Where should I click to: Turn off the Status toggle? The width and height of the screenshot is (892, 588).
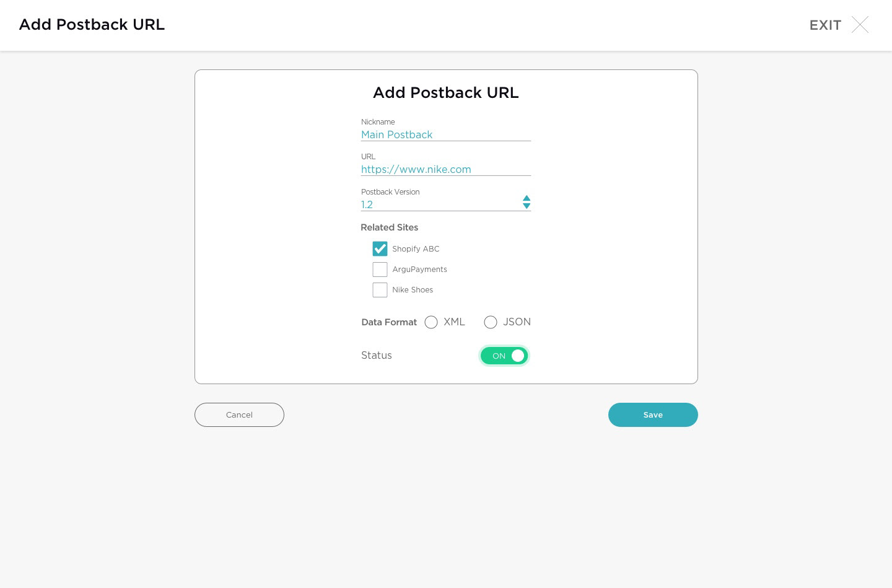click(x=504, y=356)
